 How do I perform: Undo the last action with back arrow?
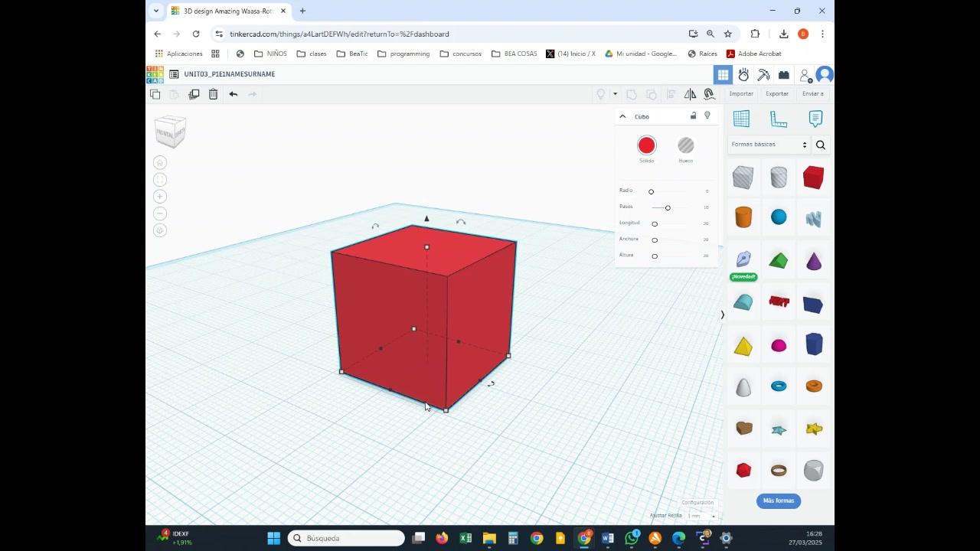coord(233,94)
